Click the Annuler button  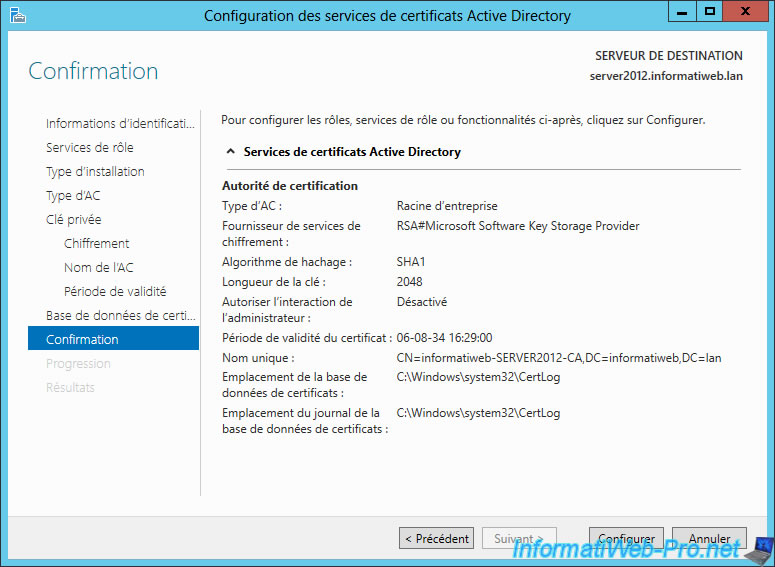tap(709, 538)
